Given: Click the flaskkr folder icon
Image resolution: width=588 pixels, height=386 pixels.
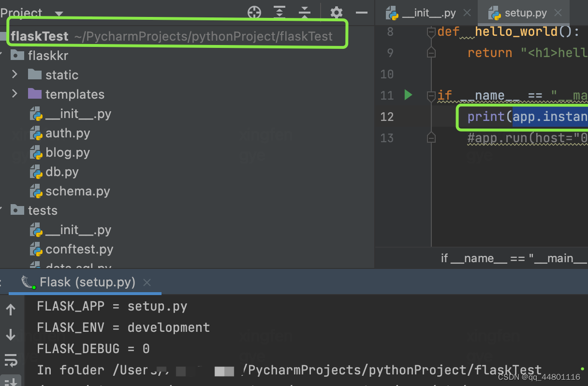Looking at the screenshot, I should pyautogui.click(x=17, y=55).
